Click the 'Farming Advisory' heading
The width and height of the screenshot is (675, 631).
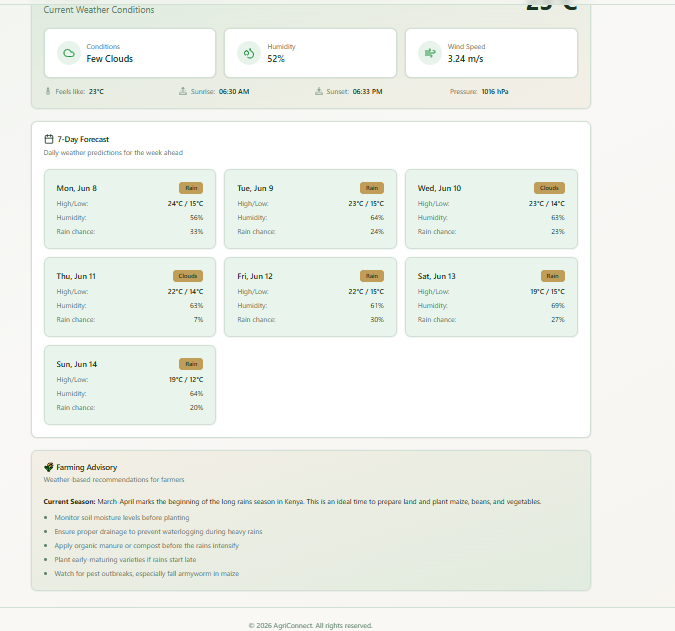[x=87, y=467]
